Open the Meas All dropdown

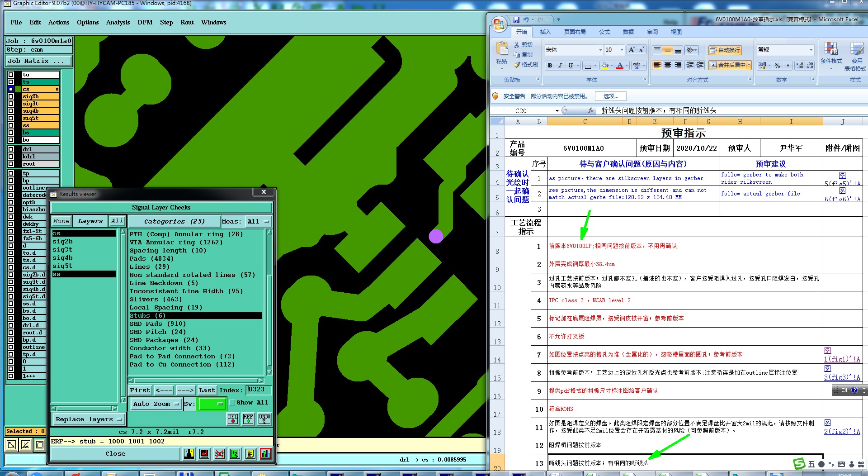tap(258, 221)
